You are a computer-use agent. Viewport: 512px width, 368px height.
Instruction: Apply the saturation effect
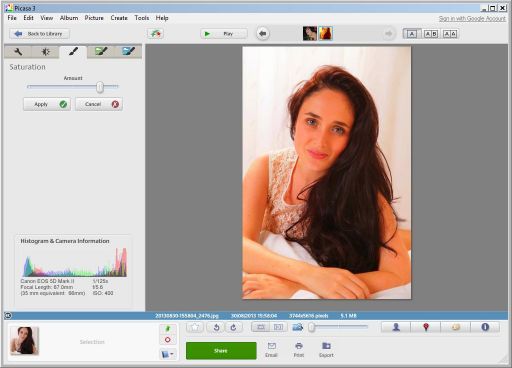pyautogui.click(x=47, y=104)
